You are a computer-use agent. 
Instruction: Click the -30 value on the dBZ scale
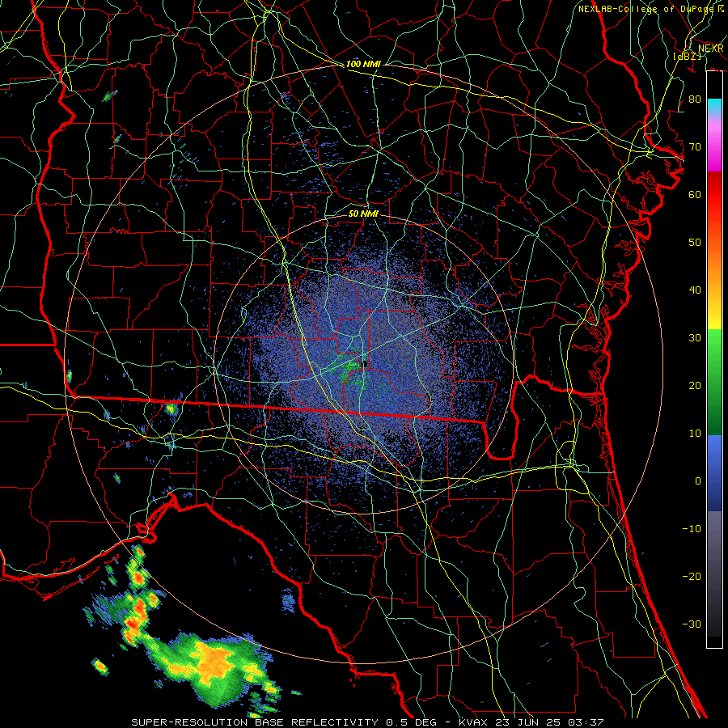coord(692,624)
